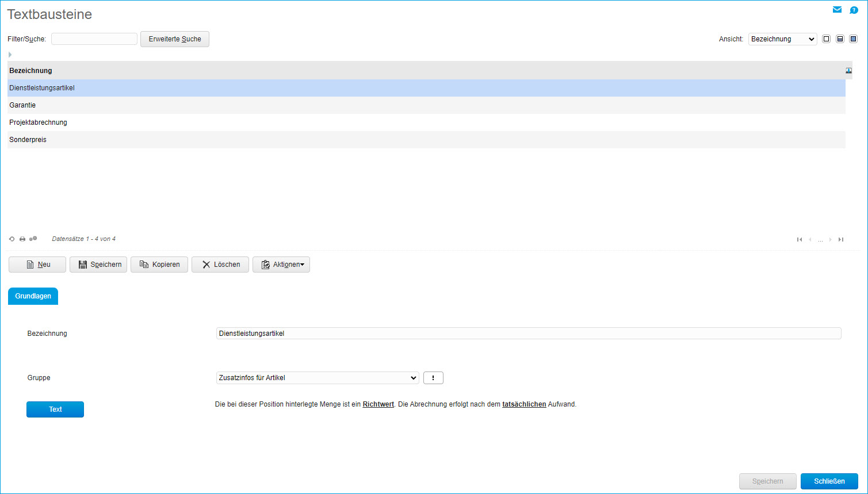Switch to the split-pane layout view
Viewport: 868px width, 494px height.
tap(840, 39)
